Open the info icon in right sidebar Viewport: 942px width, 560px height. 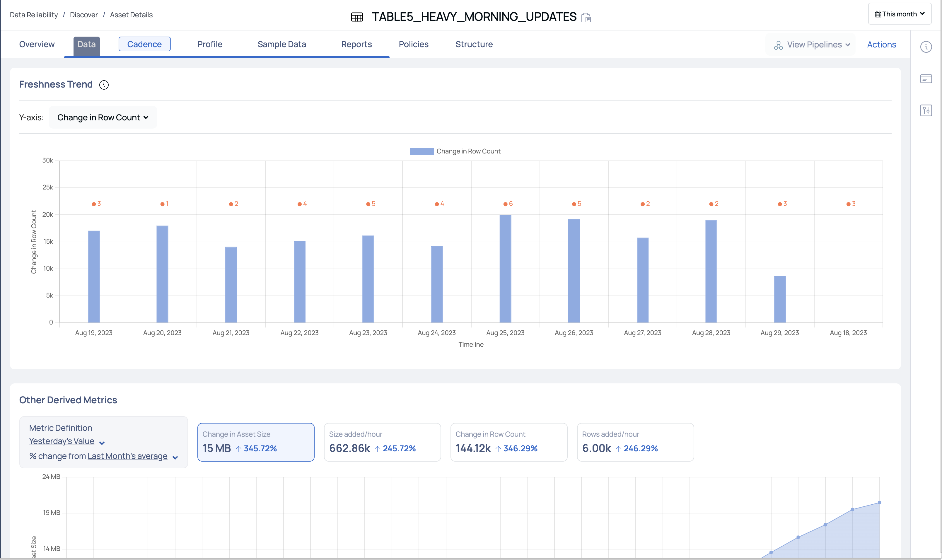pyautogui.click(x=926, y=47)
